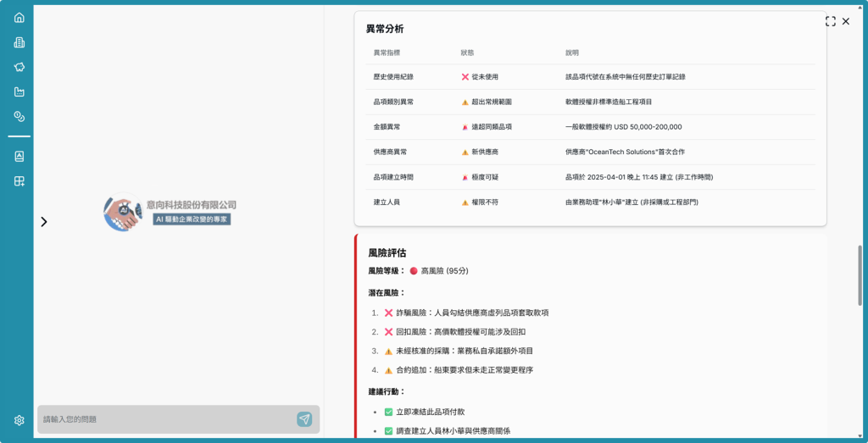
Task: Click the question input field
Action: pyautogui.click(x=167, y=419)
